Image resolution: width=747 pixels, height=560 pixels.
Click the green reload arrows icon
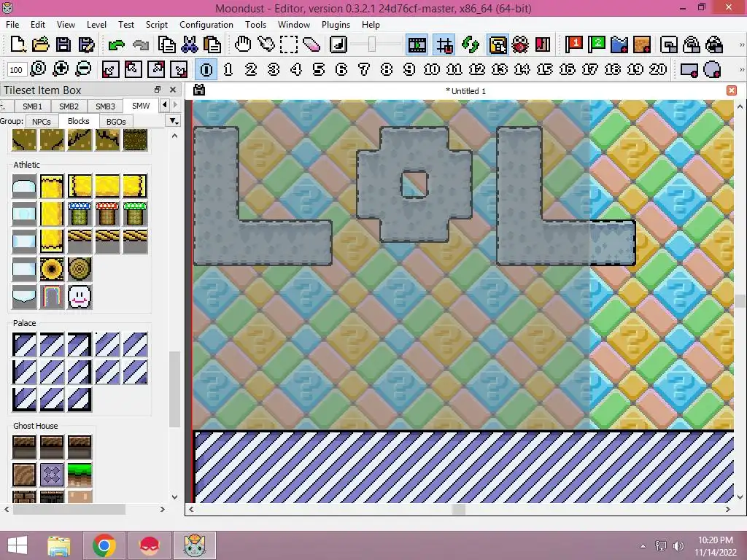tap(471, 44)
